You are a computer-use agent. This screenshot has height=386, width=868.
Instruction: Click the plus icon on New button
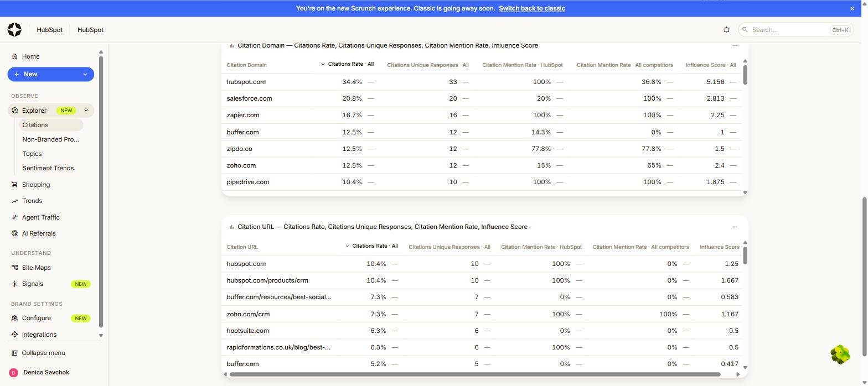pyautogui.click(x=17, y=74)
